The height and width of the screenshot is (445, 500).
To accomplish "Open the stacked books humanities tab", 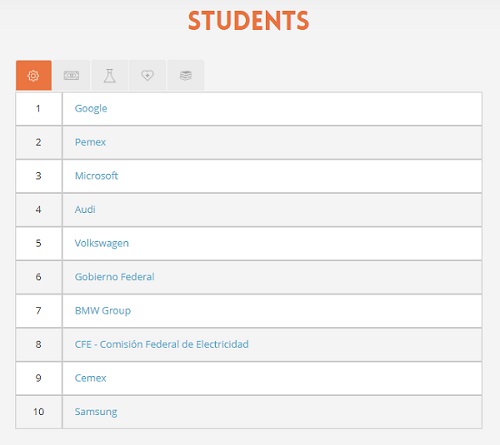I will (x=186, y=75).
